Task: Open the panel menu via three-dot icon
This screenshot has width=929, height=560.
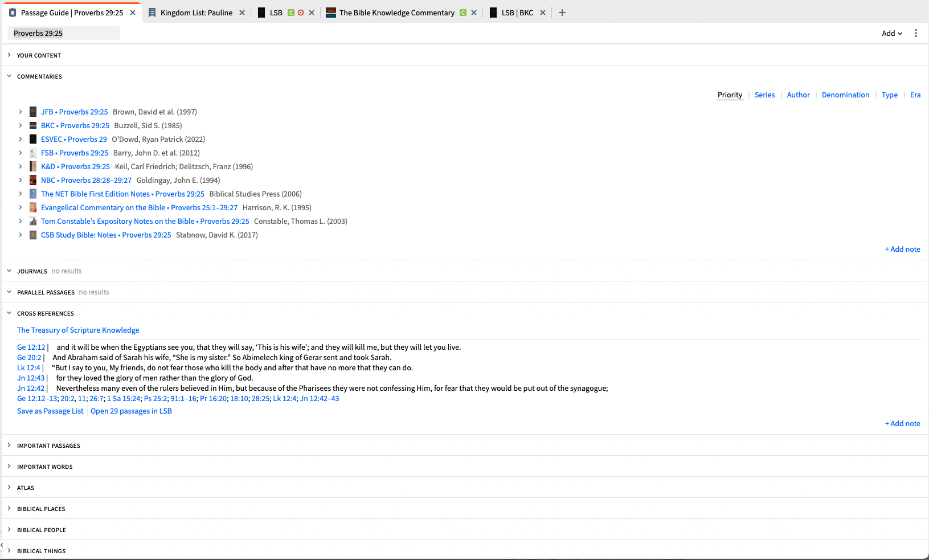Action: (x=916, y=32)
